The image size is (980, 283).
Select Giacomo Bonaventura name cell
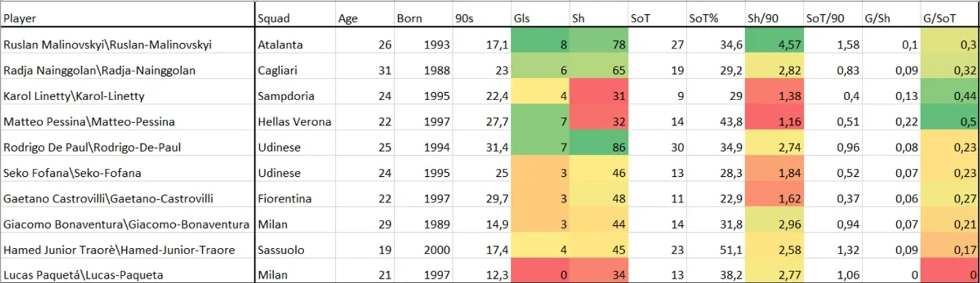click(128, 224)
